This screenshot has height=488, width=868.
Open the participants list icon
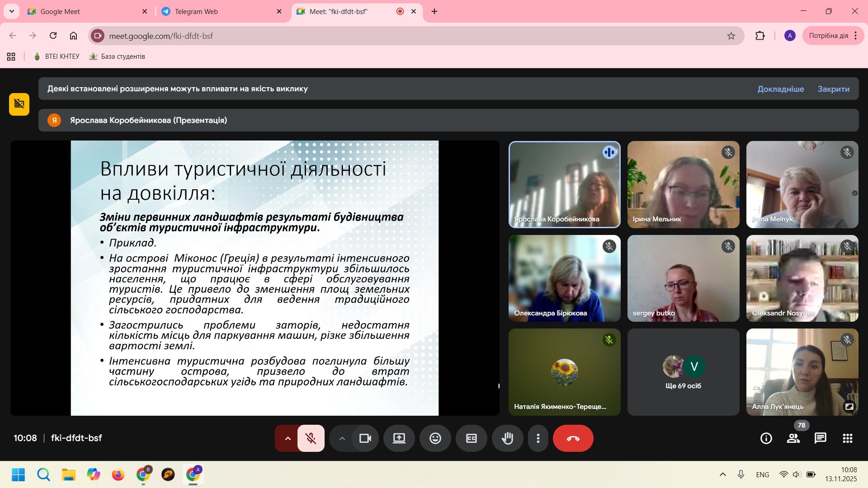tap(793, 438)
